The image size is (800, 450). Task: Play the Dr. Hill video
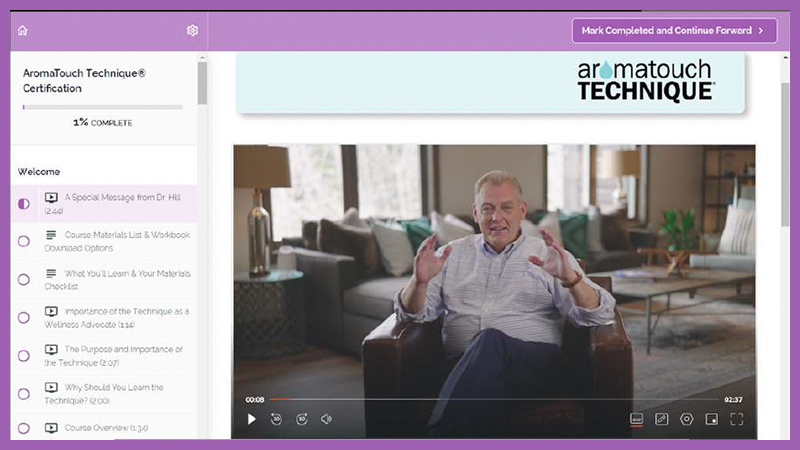(x=252, y=419)
